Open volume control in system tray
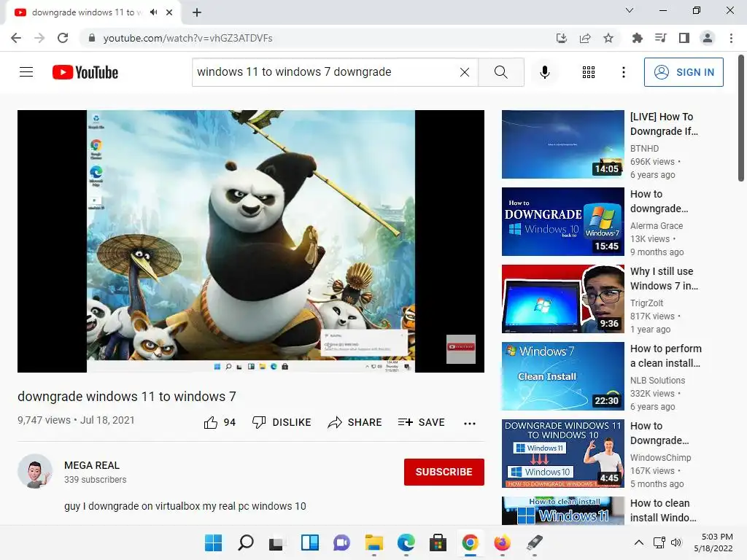This screenshot has height=560, width=747. click(x=676, y=542)
